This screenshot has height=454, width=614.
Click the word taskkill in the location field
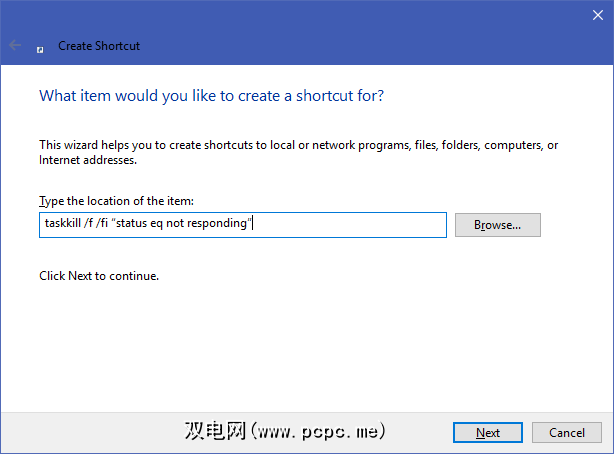click(63, 224)
